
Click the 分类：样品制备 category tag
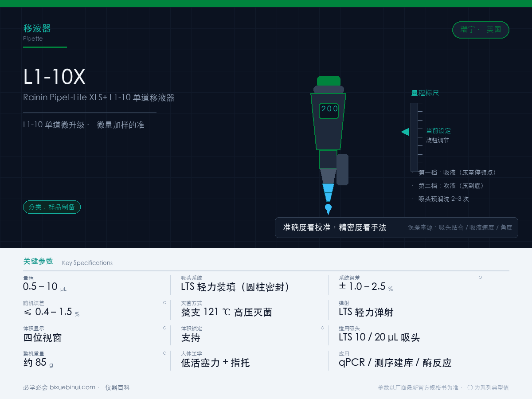point(52,207)
